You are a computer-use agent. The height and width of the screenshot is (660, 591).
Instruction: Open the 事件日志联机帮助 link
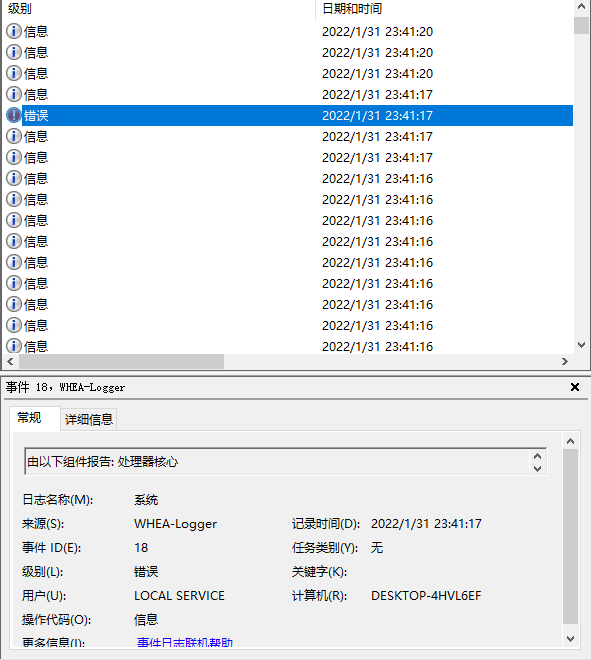(184, 642)
